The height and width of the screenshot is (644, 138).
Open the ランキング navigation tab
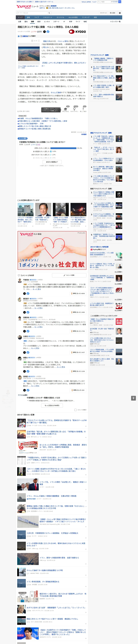[x=86, y=17]
